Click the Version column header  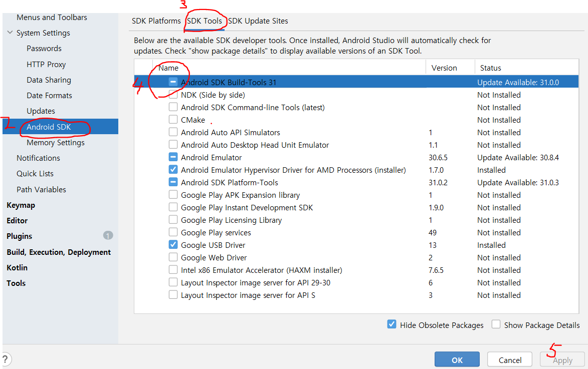coord(444,68)
